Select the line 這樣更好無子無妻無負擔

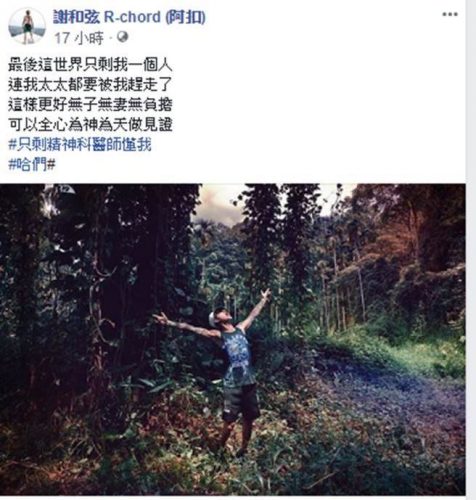pos(90,105)
